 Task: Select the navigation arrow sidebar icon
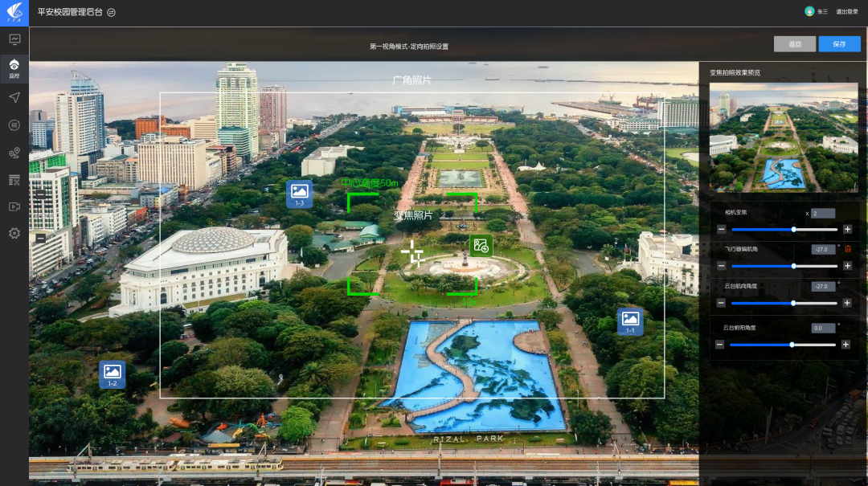click(14, 97)
